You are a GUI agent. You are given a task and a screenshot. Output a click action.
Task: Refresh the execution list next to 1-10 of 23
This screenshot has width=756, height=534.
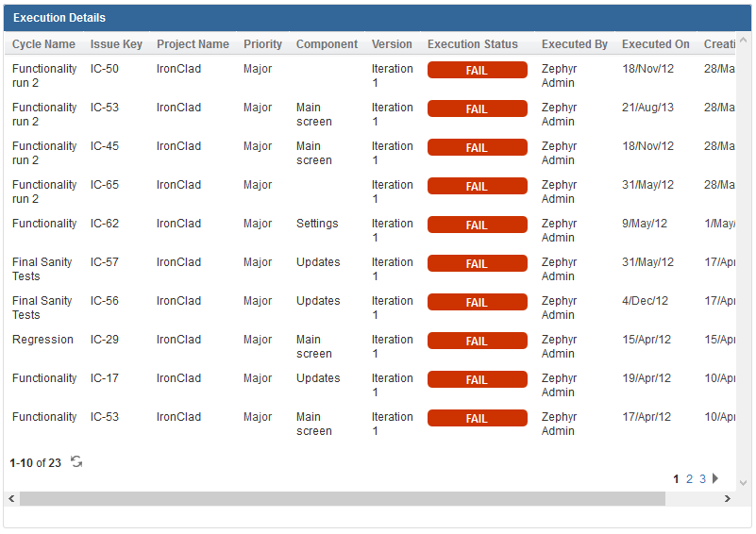(76, 461)
